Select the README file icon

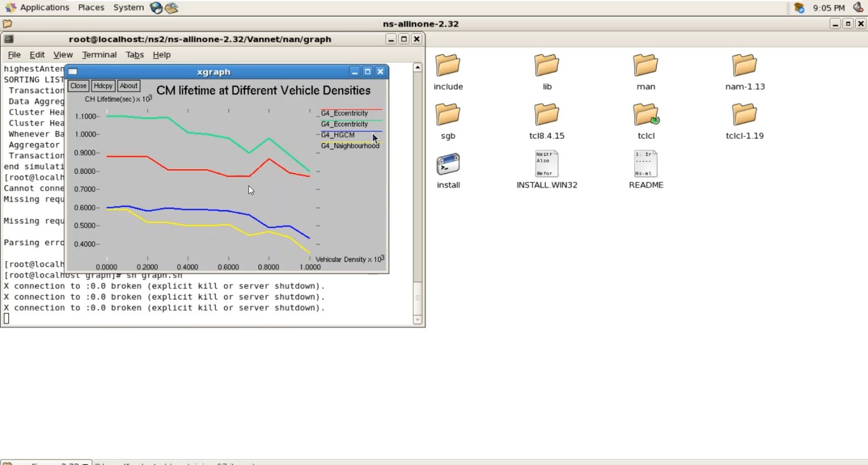pyautogui.click(x=646, y=164)
